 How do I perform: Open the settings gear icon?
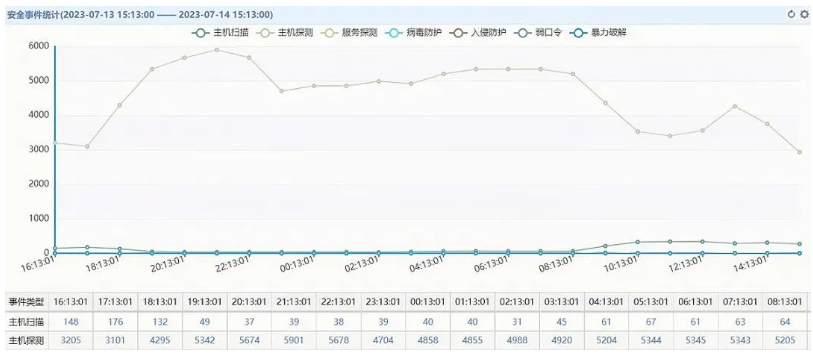(804, 15)
